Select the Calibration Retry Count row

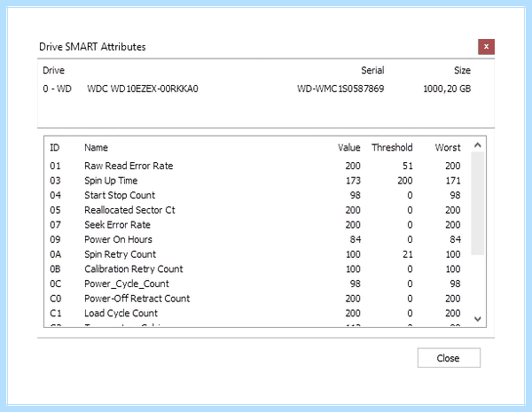tap(255, 268)
